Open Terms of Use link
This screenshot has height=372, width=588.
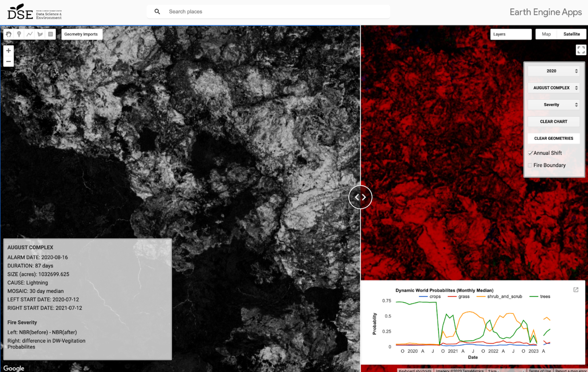point(540,370)
